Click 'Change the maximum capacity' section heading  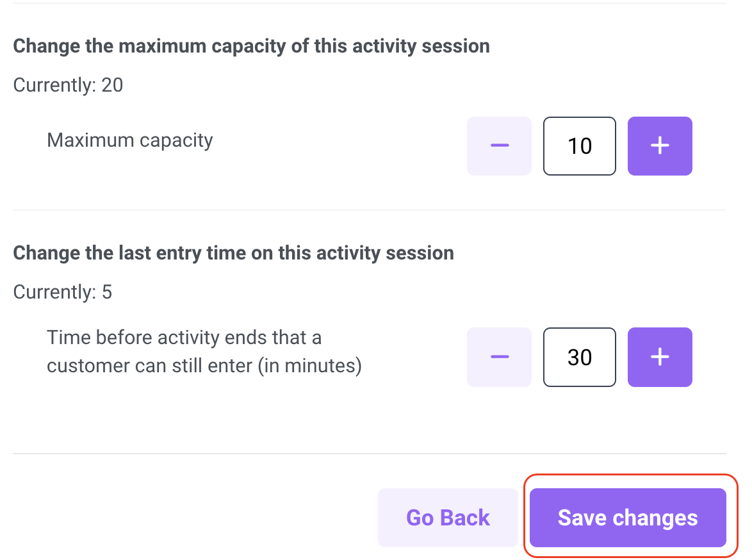[x=251, y=46]
